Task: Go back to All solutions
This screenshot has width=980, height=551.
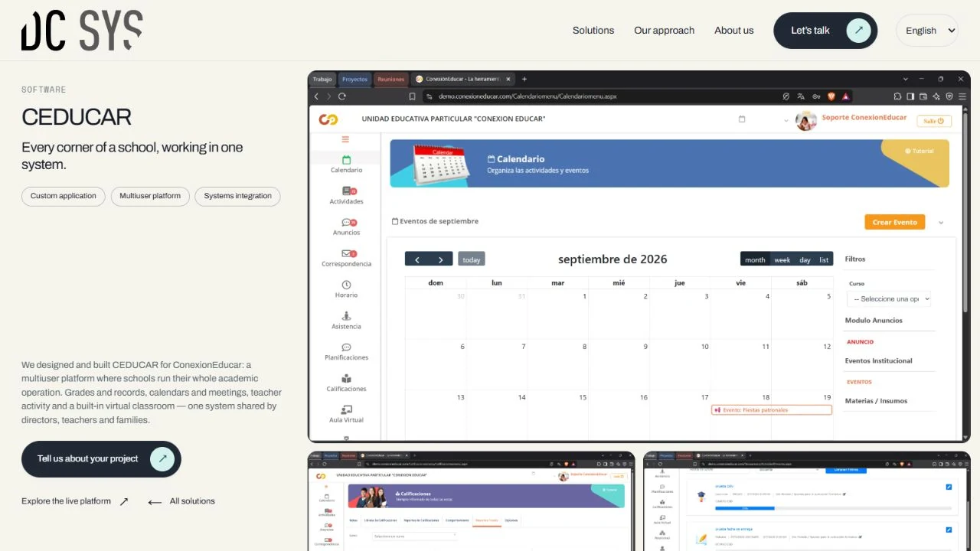Action: tap(181, 501)
